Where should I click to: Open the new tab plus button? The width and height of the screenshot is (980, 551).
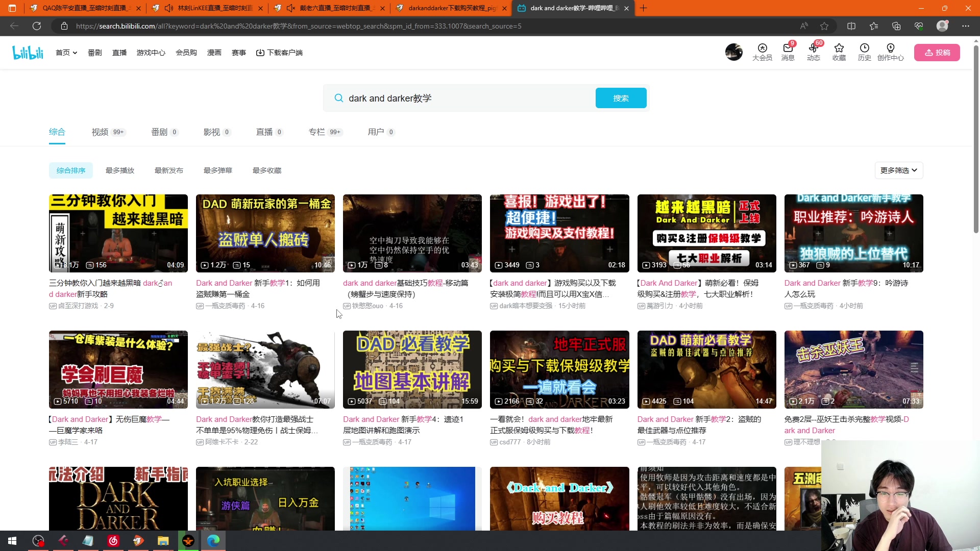point(643,8)
